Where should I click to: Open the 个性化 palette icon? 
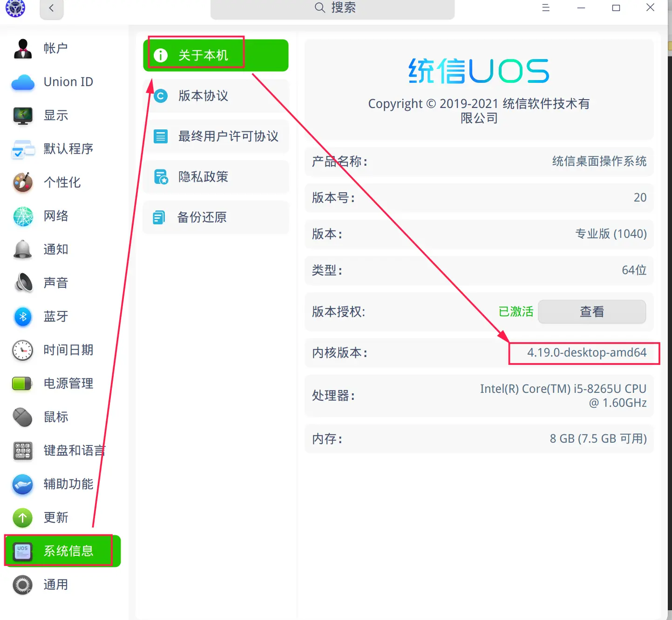pos(23,182)
